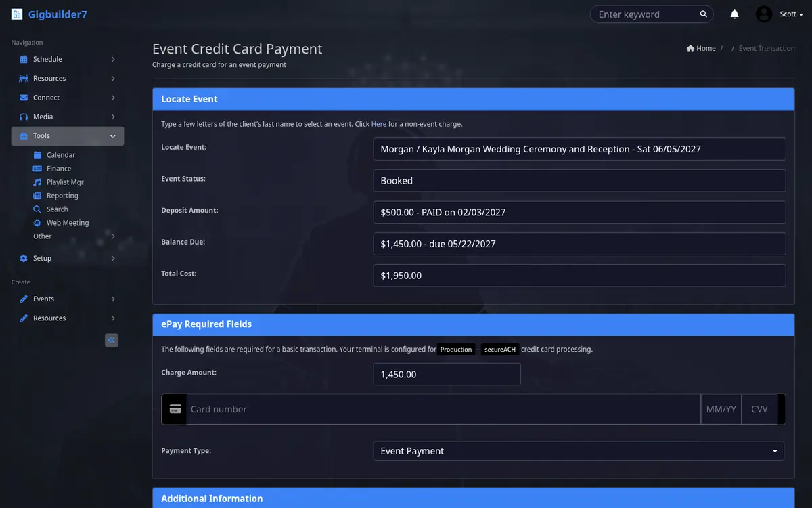The height and width of the screenshot is (508, 812).
Task: Expand the Schedule menu chevron
Action: [113, 60]
